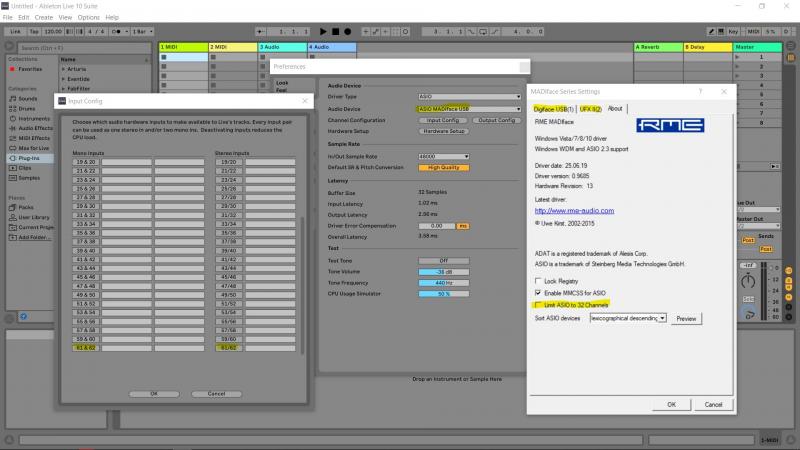Viewport: 800px width, 450px height.
Task: Select the Audio Effects category
Action: pos(35,129)
